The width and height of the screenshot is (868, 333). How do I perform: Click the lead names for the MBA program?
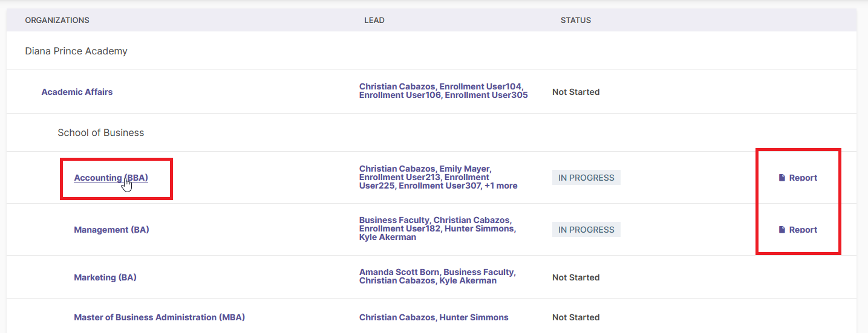tap(434, 317)
